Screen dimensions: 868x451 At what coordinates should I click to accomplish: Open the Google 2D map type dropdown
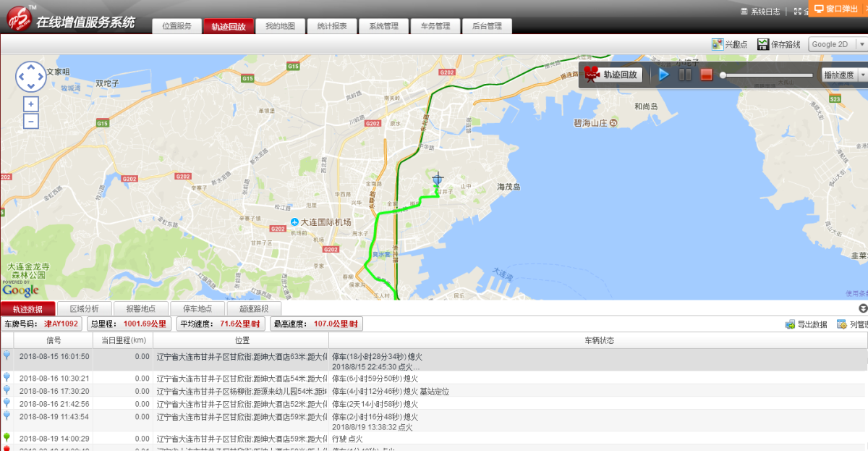[x=837, y=45]
